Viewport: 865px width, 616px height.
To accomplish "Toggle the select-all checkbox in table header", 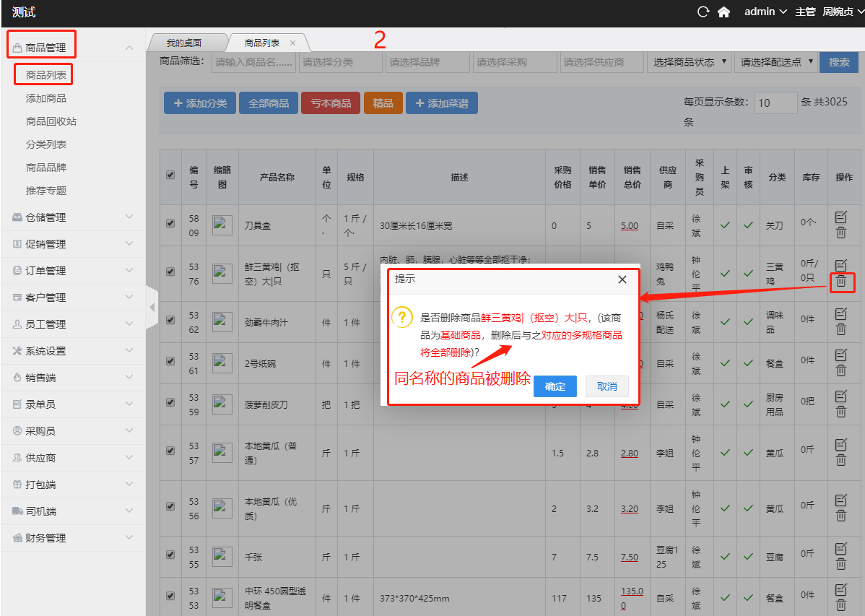I will 170,175.
